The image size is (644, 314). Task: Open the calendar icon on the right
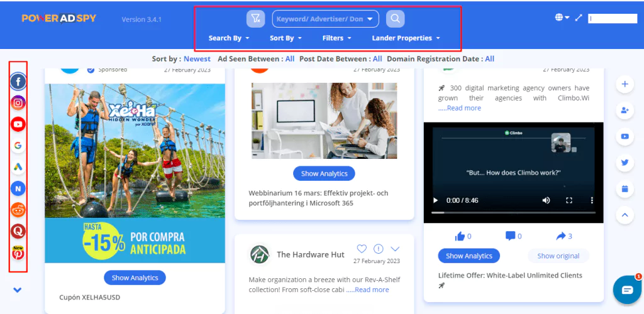625,189
